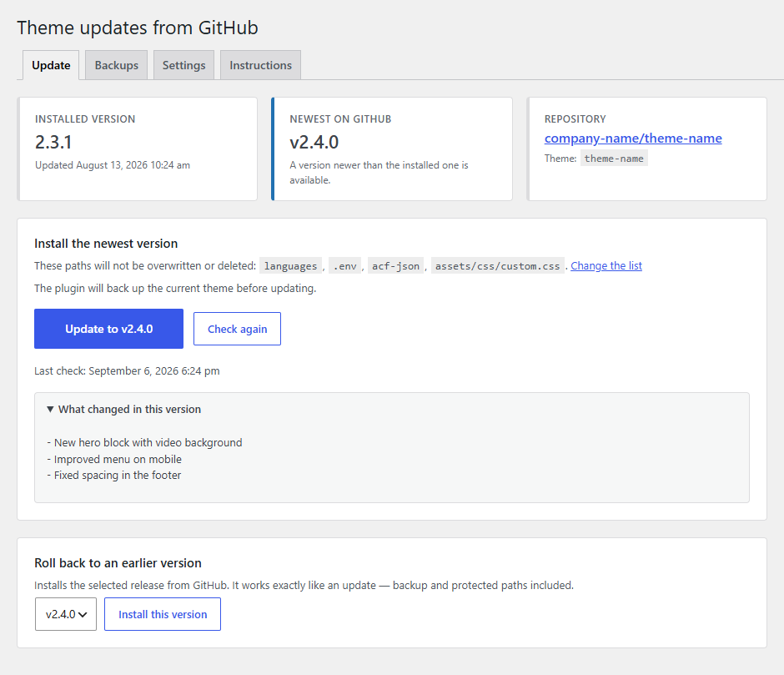
Task: Click the assets/css/custom.css protected path
Action: tap(497, 266)
